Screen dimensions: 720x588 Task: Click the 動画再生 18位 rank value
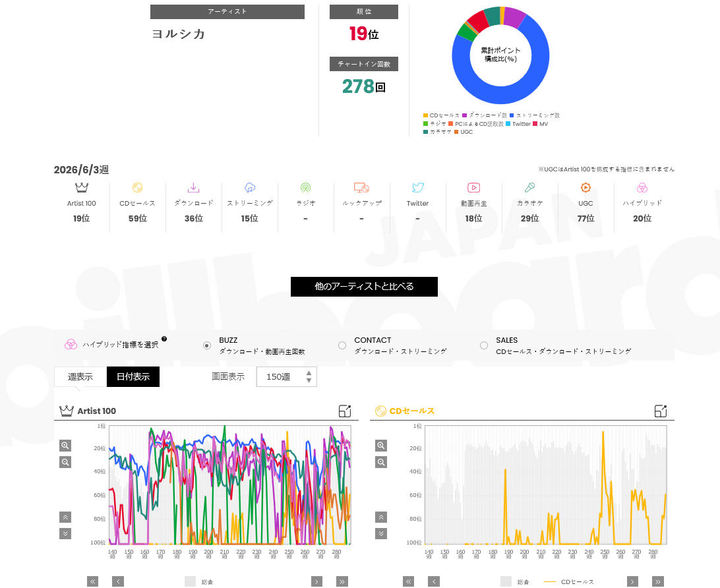(474, 218)
